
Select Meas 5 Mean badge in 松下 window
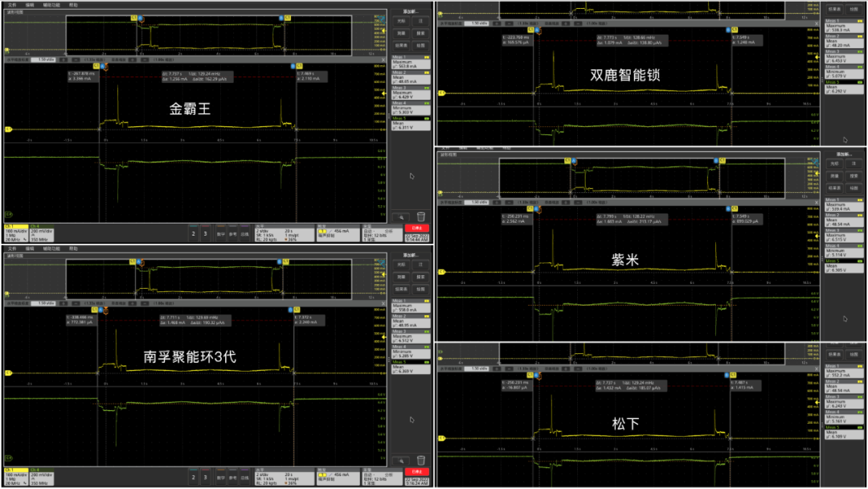click(x=844, y=432)
